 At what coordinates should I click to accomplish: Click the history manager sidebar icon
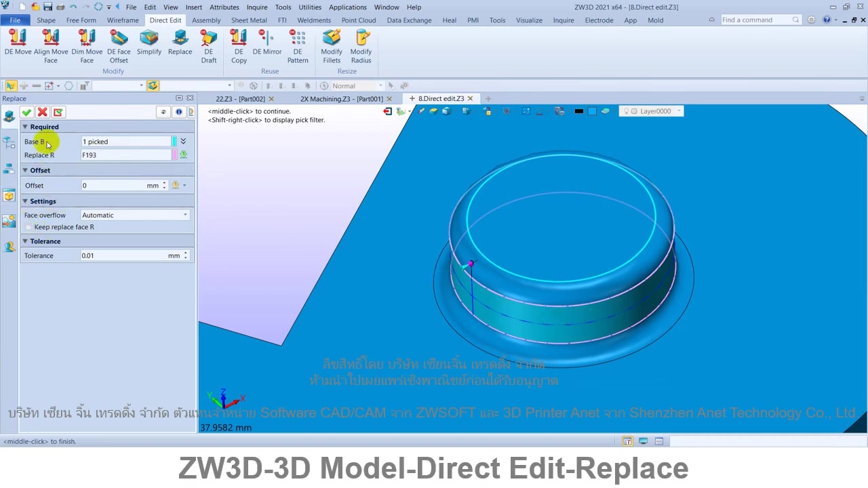(x=9, y=142)
